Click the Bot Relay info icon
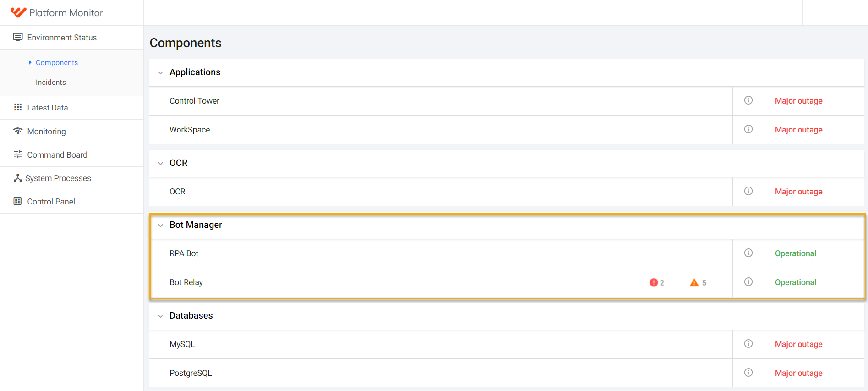Viewport: 868px width, 391px height. (748, 282)
